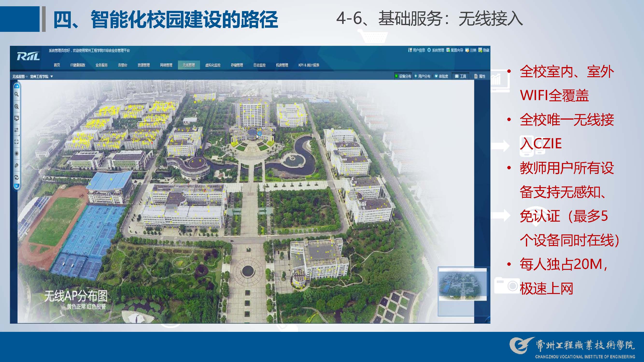Toggle the 体验度 experience view
Image resolution: width=644 pixels, height=362 pixels.
(441, 76)
